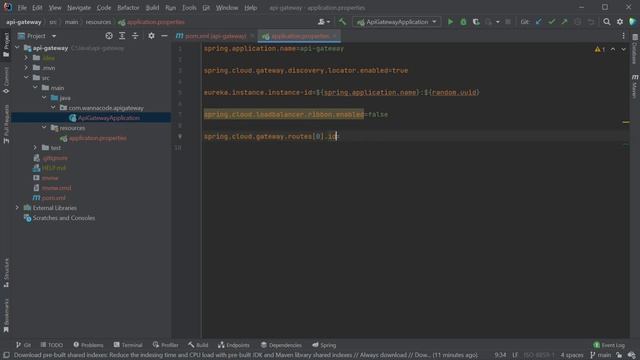This screenshot has height=360, width=640.
Task: Select opened file target icon in Project panel
Action: click(x=109, y=36)
